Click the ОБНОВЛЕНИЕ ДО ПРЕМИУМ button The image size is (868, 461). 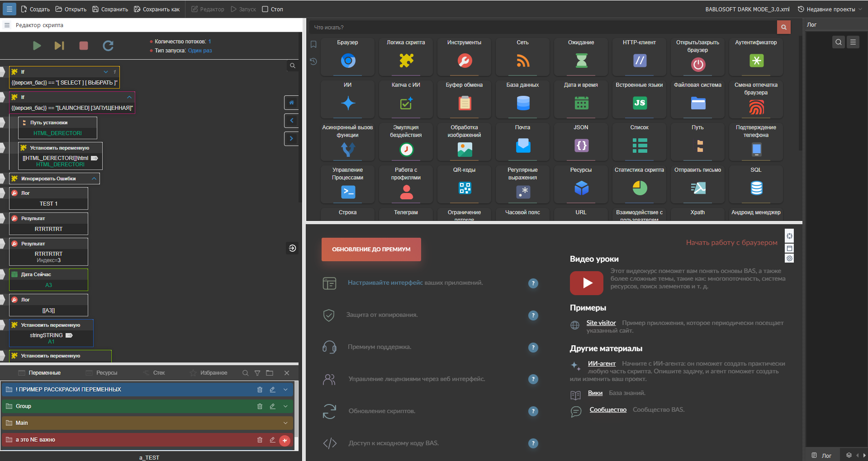pos(371,249)
